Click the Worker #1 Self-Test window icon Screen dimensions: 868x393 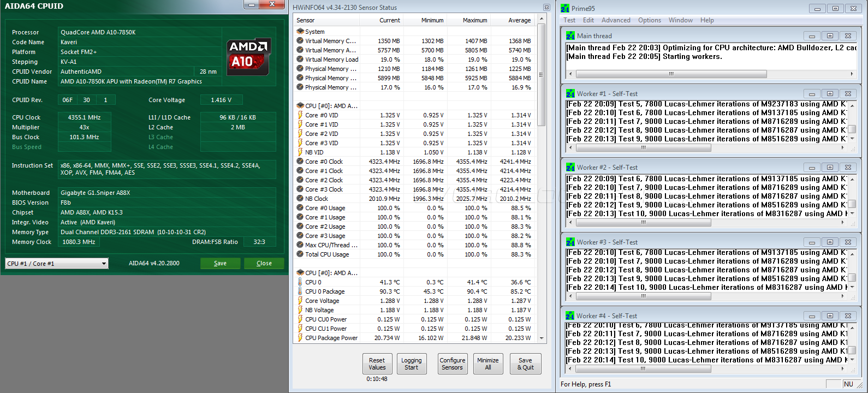pyautogui.click(x=570, y=93)
